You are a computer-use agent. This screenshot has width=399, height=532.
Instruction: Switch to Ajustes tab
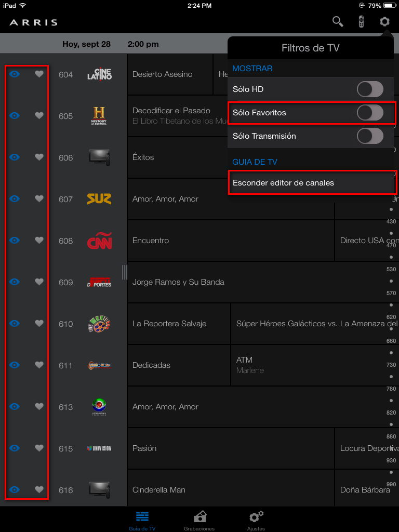(x=256, y=521)
